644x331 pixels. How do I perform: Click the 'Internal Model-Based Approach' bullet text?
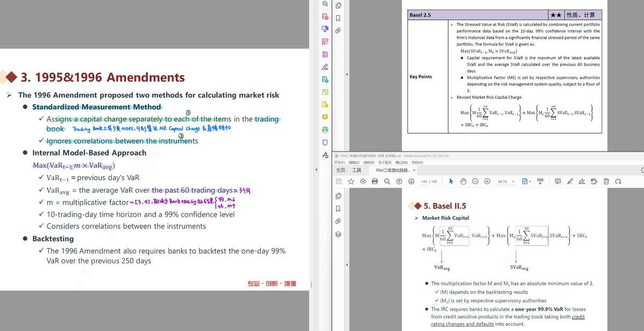[x=89, y=153]
